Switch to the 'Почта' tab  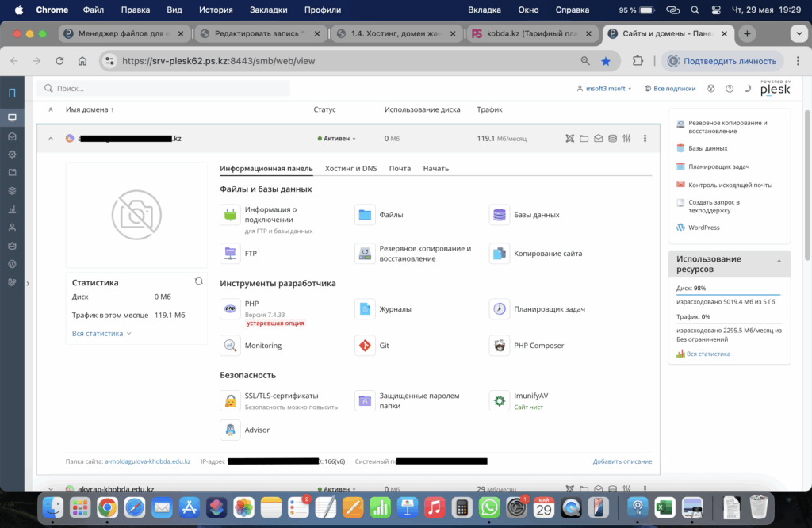coord(400,168)
